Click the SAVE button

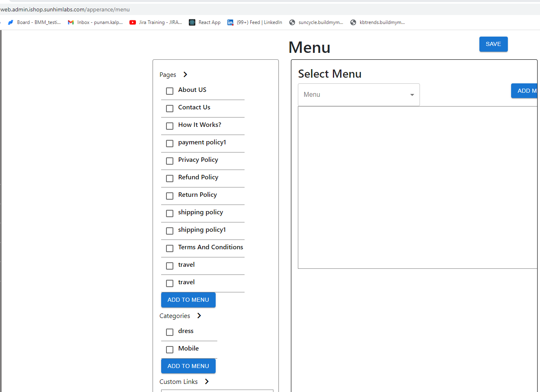tap(493, 44)
